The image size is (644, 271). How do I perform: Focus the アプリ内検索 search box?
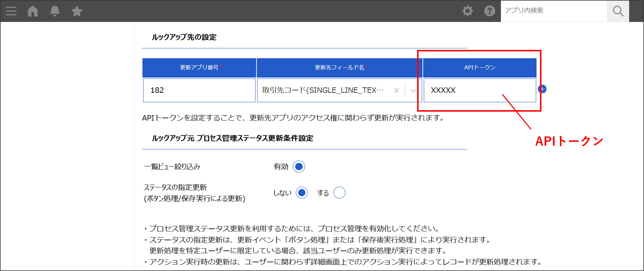coord(554,11)
